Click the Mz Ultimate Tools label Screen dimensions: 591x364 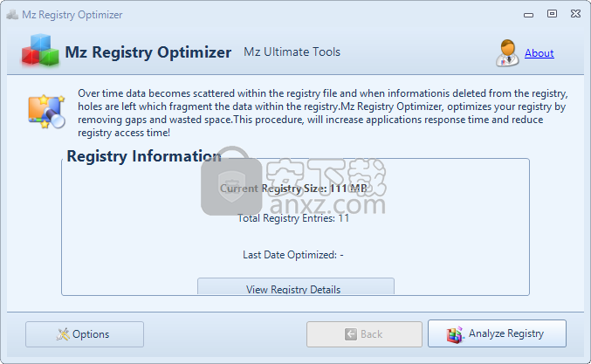tap(292, 52)
